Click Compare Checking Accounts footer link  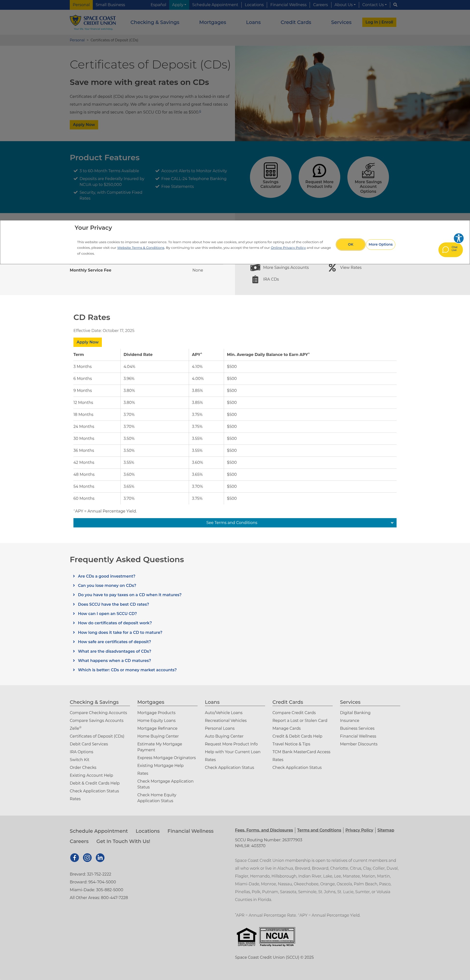click(98, 713)
